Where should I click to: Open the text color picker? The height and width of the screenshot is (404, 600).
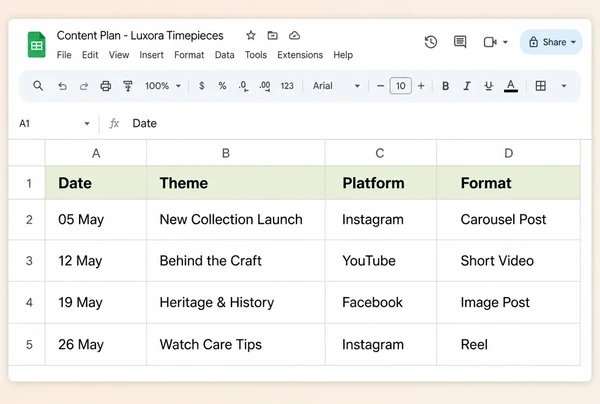pos(511,86)
